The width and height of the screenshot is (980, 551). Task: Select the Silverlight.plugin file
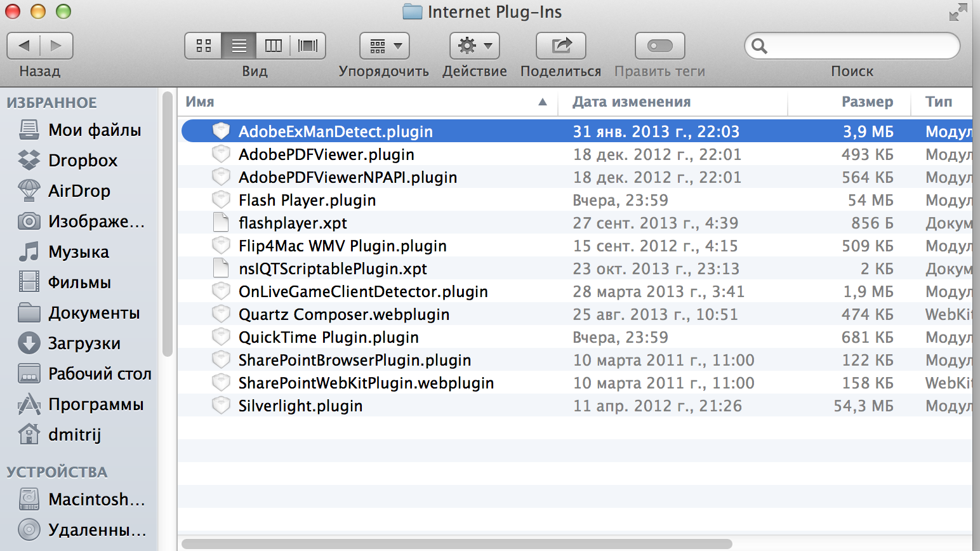pos(575,406)
